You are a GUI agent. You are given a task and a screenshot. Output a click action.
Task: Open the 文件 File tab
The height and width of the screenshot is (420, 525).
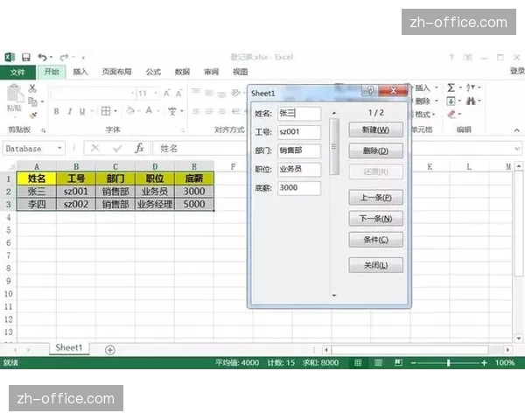coord(17,72)
